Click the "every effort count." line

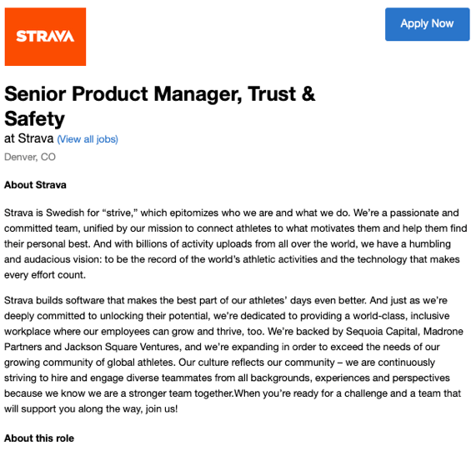(x=45, y=275)
